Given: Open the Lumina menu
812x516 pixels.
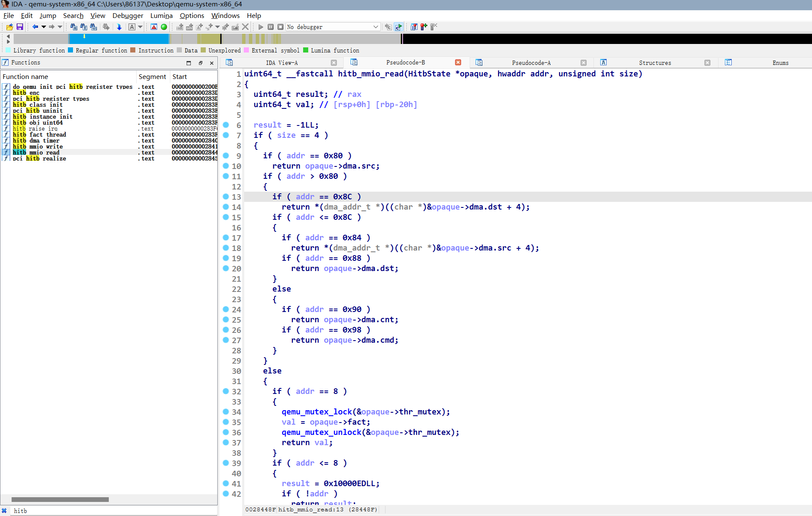Looking at the screenshot, I should click(161, 16).
